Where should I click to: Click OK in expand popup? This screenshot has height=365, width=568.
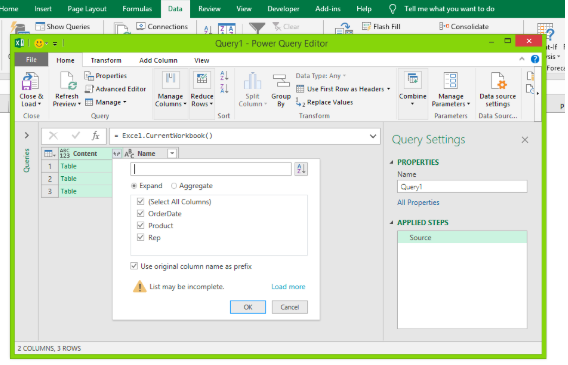coord(248,307)
